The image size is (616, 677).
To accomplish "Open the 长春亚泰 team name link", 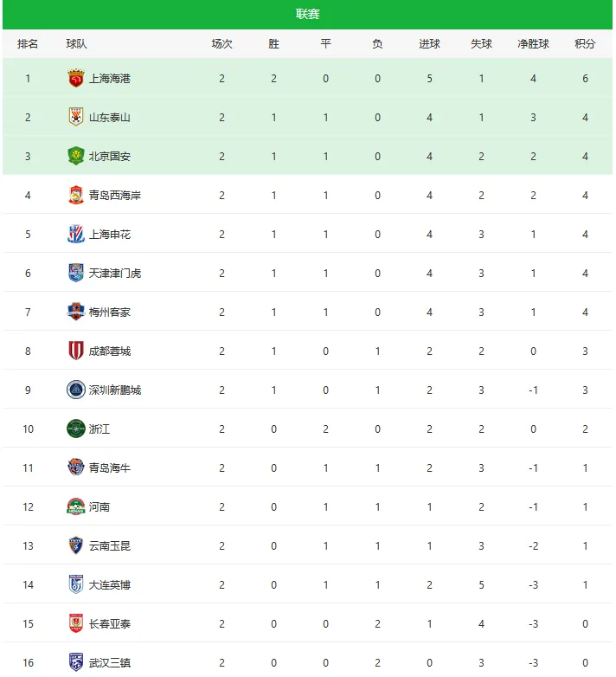I will pyautogui.click(x=110, y=623).
